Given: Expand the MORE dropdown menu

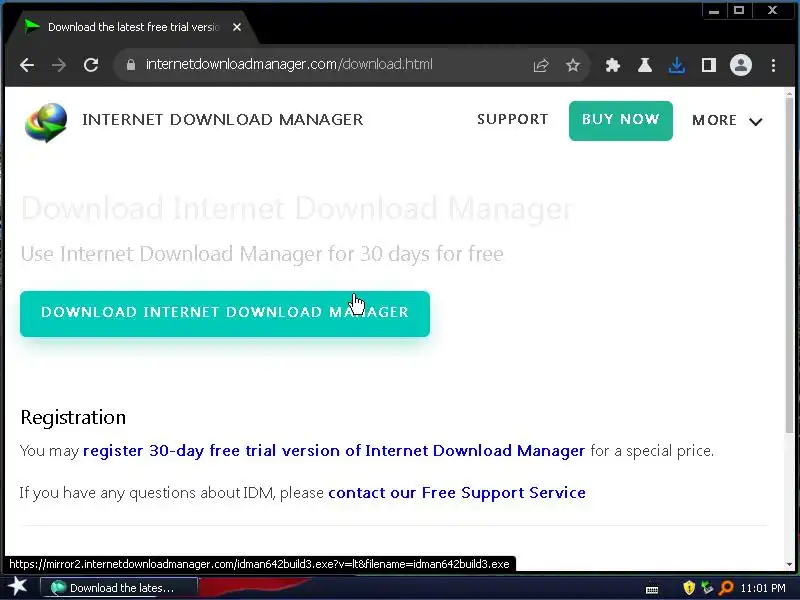Looking at the screenshot, I should pyautogui.click(x=727, y=120).
